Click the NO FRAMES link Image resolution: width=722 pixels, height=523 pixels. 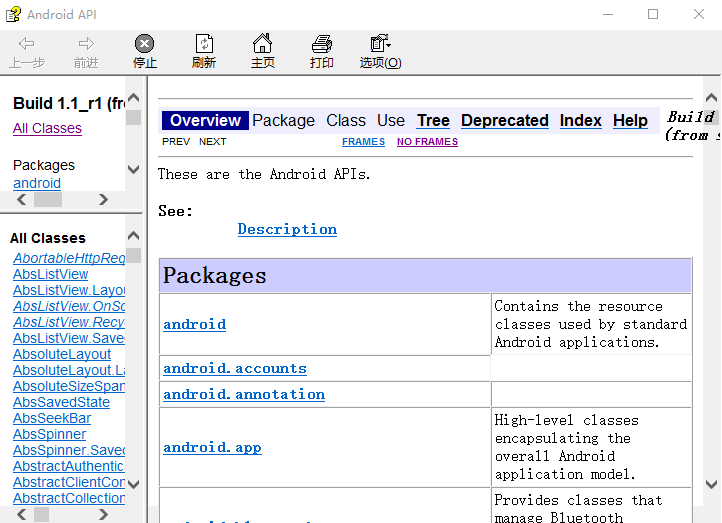(x=427, y=142)
